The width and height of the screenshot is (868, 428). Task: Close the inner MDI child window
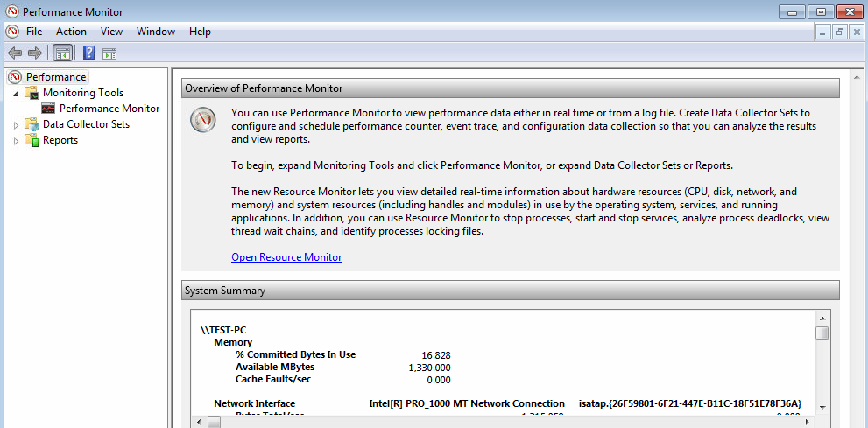tap(857, 32)
